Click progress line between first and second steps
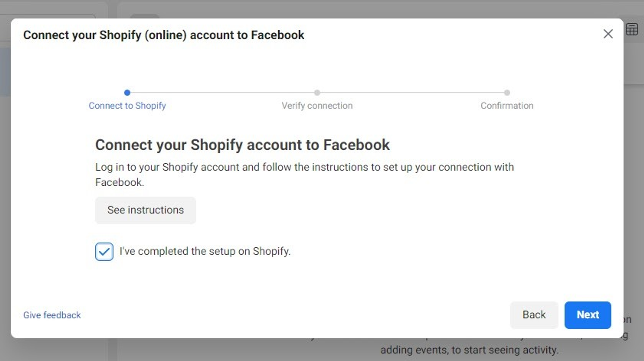The height and width of the screenshot is (361, 644). click(x=222, y=92)
